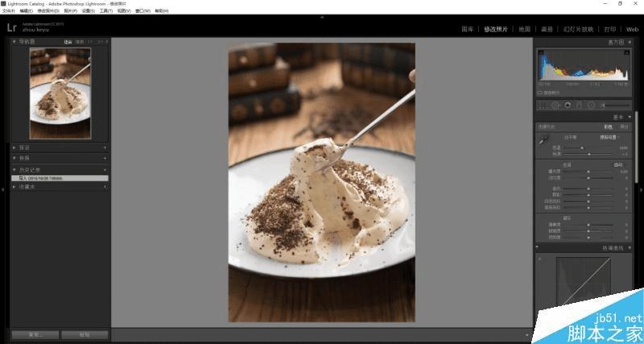Screen dimensions: 644x344
Task: Expand the 预设 presets panel
Action: point(14,147)
